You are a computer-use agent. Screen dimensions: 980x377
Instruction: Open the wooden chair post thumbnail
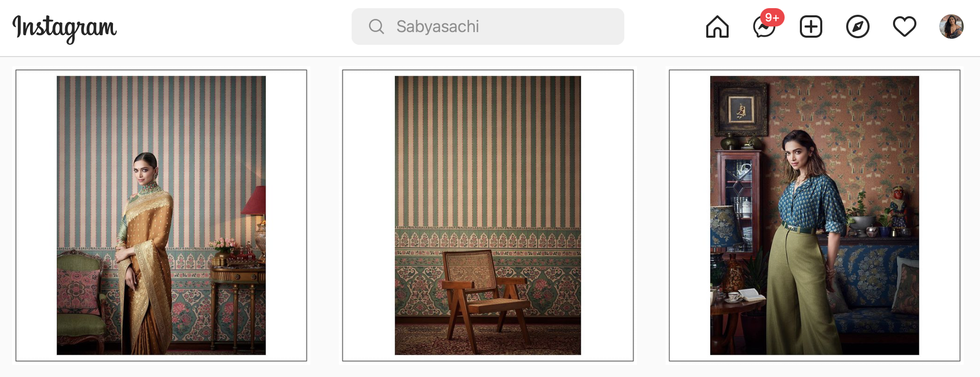(488, 216)
